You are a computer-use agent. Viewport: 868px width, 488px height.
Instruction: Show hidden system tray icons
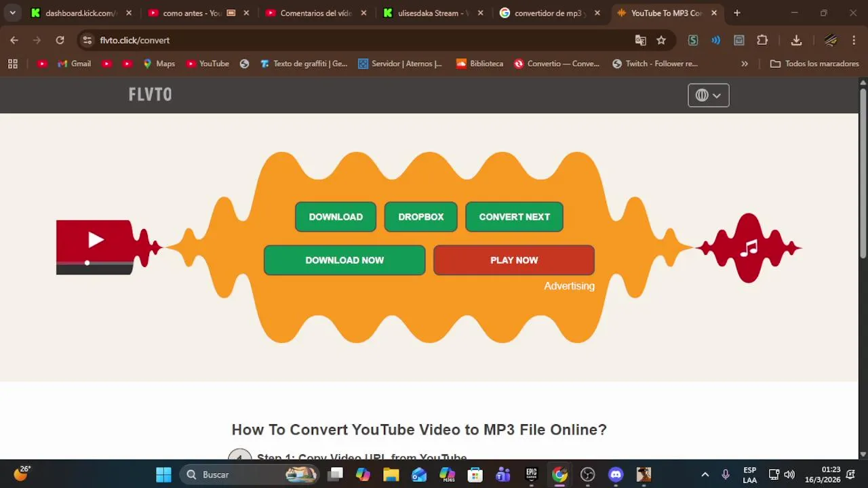point(705,474)
